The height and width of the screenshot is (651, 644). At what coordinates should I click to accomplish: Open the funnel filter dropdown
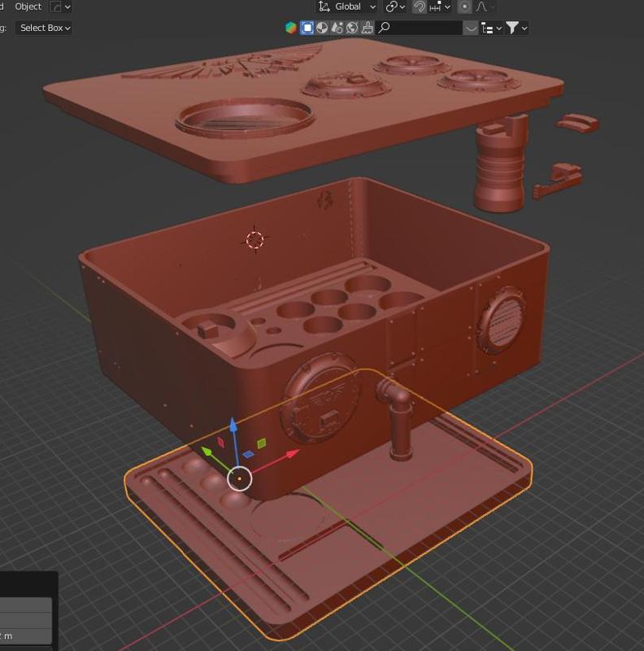point(516,28)
